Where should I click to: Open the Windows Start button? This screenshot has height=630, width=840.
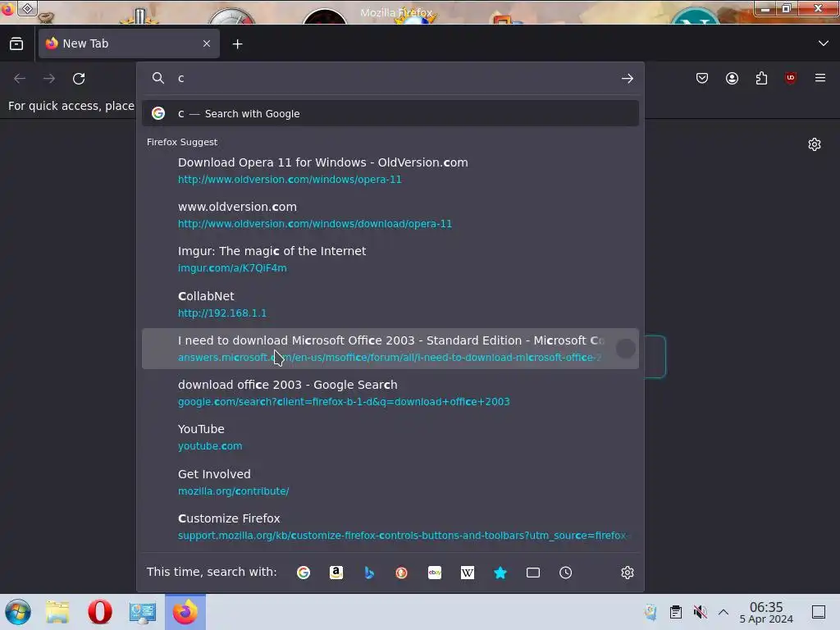(x=18, y=612)
